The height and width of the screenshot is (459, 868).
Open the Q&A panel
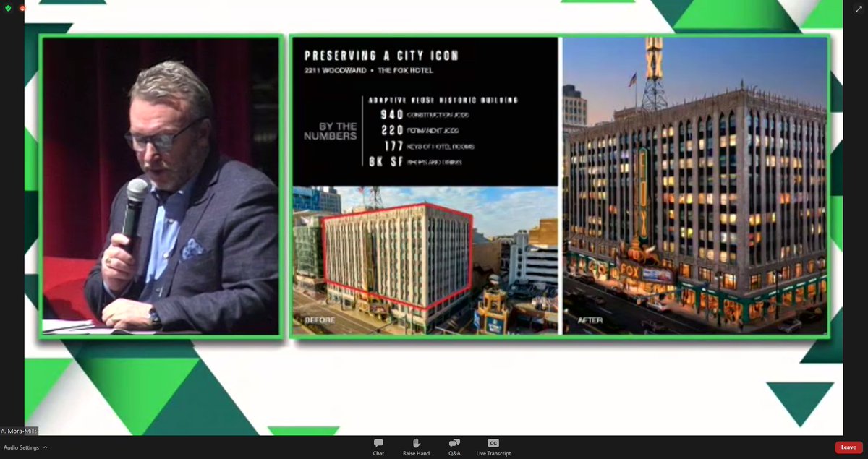tap(454, 447)
